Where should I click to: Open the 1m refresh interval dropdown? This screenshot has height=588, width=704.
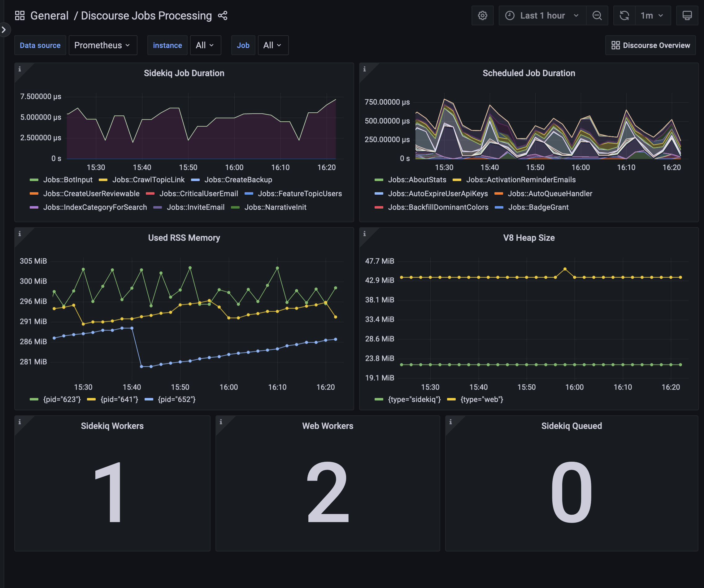coord(652,15)
